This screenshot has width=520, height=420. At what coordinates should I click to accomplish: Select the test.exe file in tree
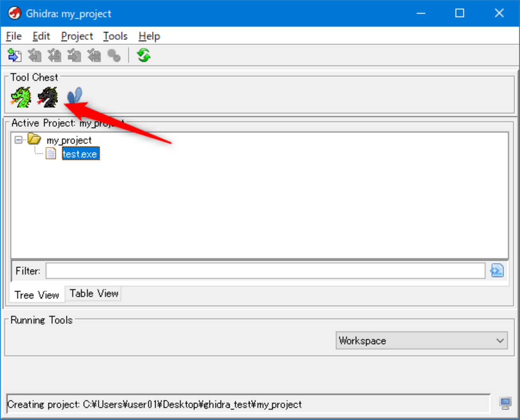pyautogui.click(x=80, y=154)
